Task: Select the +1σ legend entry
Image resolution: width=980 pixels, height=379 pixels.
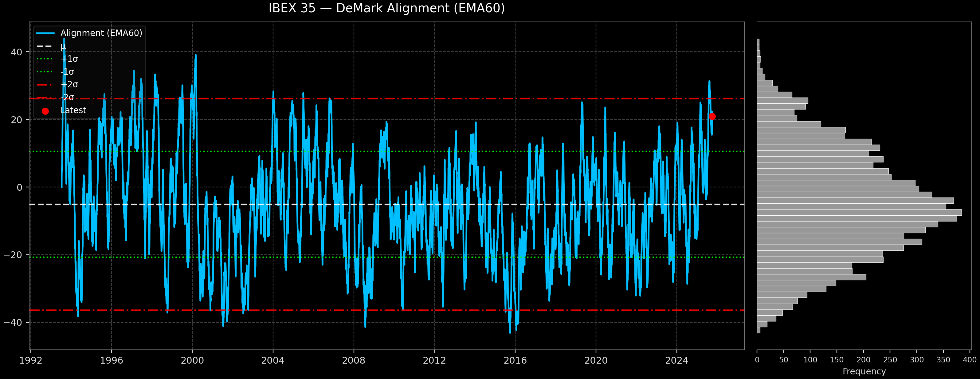Action: click(x=69, y=59)
